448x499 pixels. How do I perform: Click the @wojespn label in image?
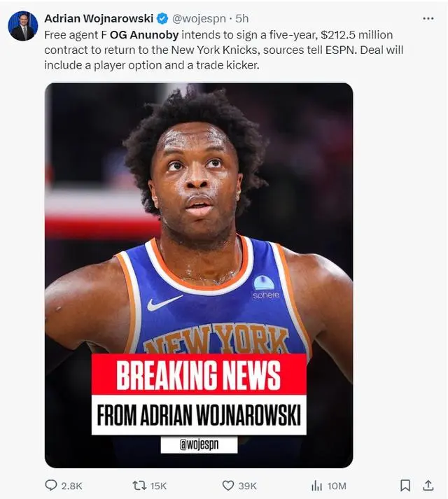[199, 444]
